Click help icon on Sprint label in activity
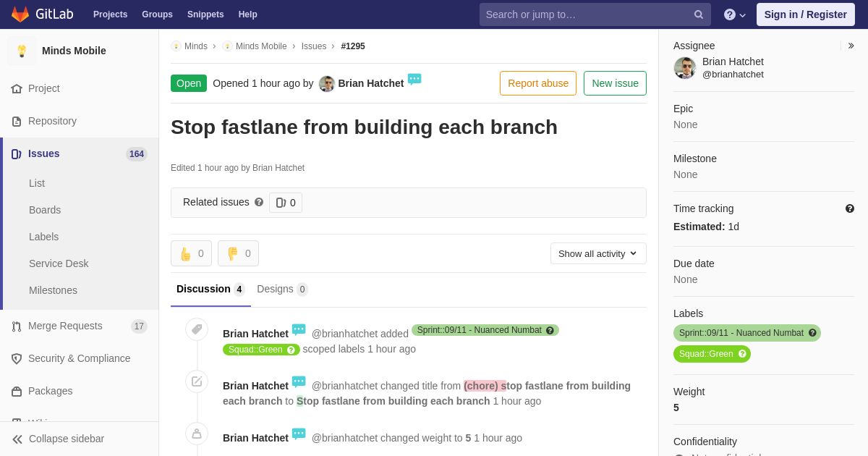Viewport: 868px width, 456px height. tap(550, 330)
